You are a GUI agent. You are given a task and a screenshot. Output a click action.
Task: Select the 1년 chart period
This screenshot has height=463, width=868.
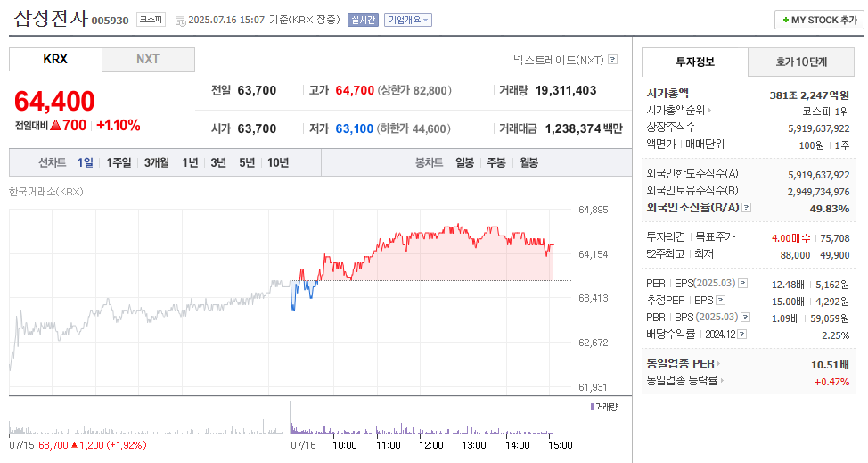click(x=190, y=163)
